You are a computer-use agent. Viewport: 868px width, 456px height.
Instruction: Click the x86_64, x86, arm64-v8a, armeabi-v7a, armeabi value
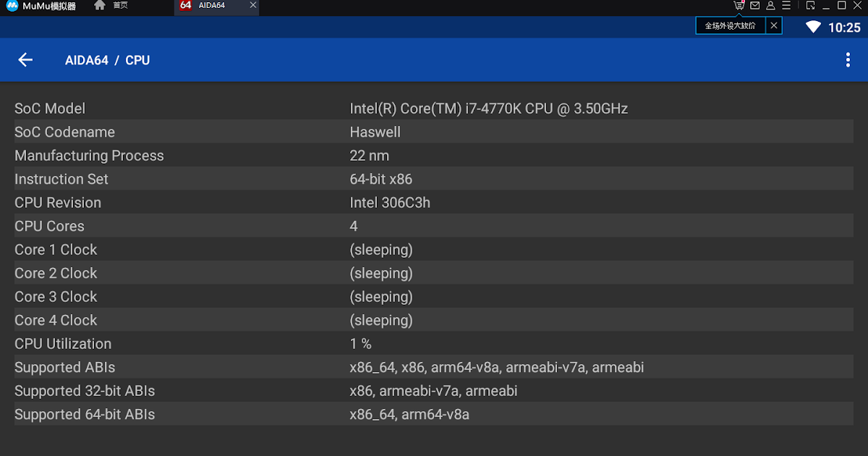pyautogui.click(x=496, y=368)
